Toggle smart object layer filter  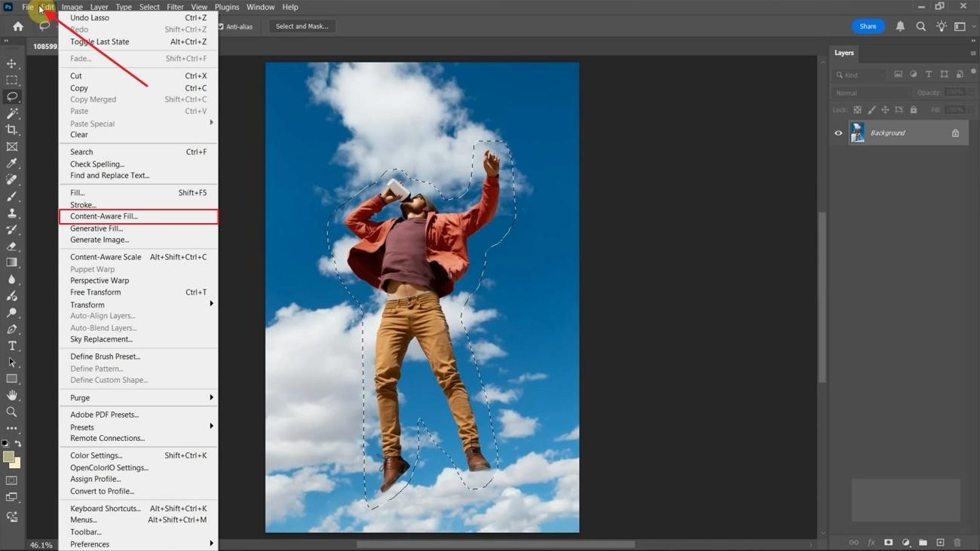click(x=960, y=75)
